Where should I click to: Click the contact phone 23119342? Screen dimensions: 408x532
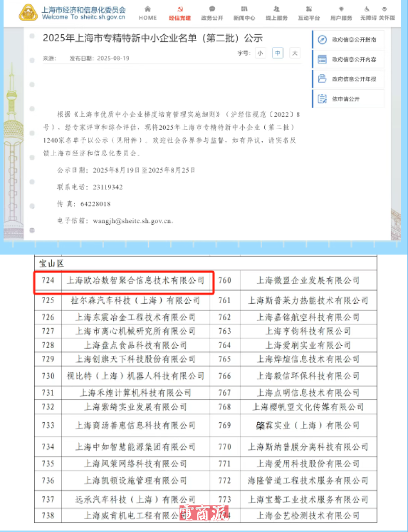(x=108, y=187)
